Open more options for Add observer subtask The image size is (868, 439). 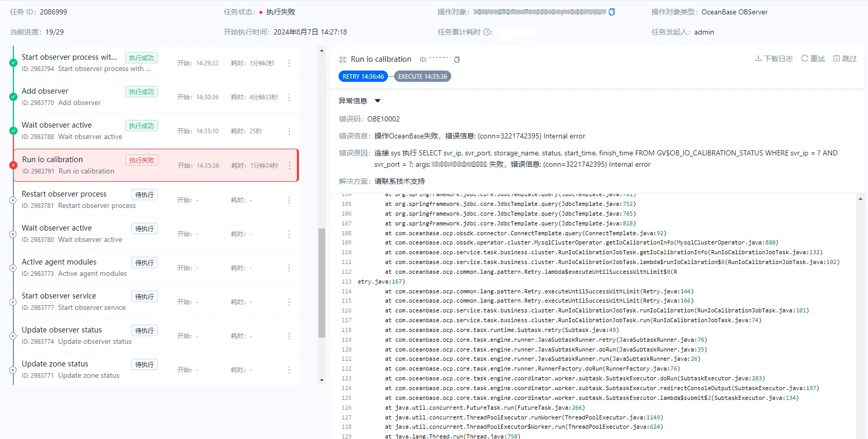coord(289,97)
